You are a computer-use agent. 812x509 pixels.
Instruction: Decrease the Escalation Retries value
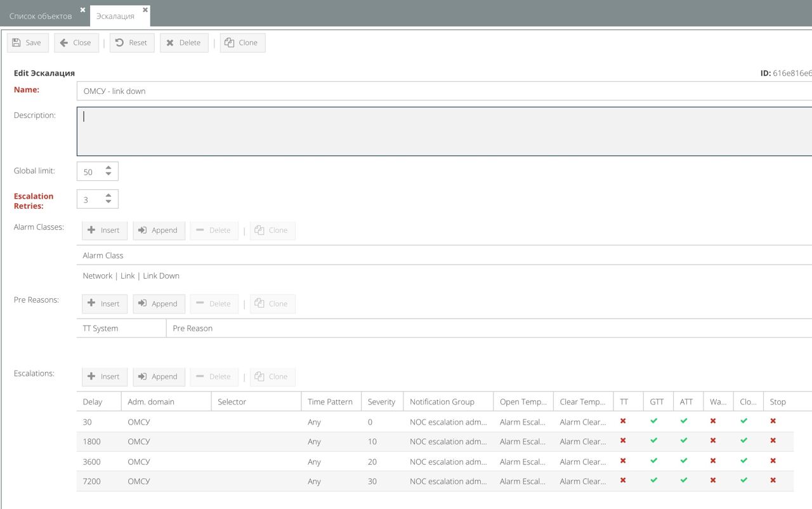tap(108, 202)
